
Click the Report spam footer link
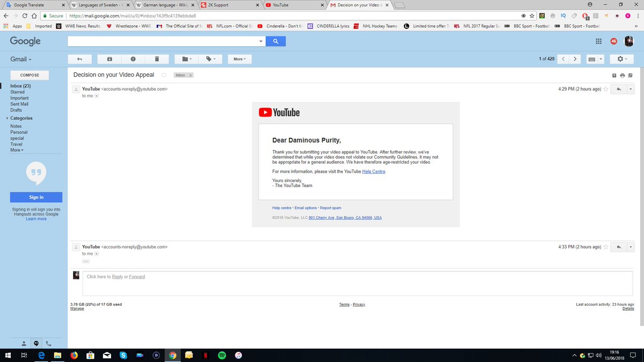tap(331, 208)
